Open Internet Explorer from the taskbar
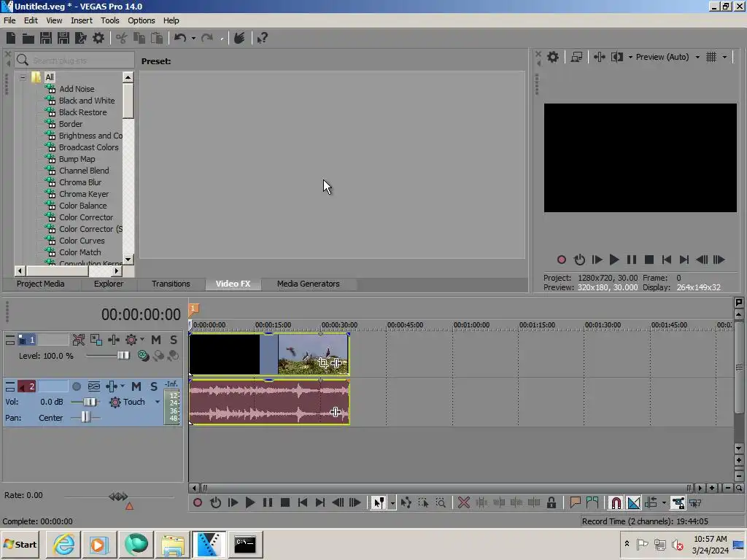This screenshot has height=560, width=747. [64, 544]
